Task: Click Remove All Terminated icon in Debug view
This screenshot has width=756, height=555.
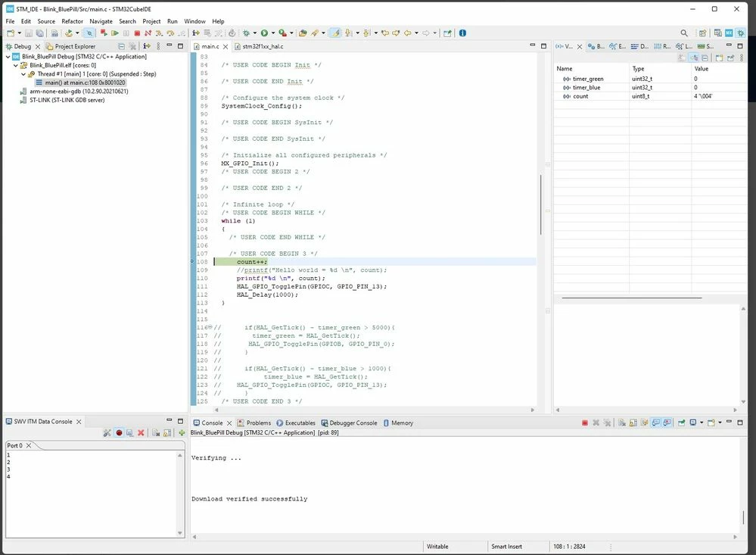Action: (x=132, y=46)
